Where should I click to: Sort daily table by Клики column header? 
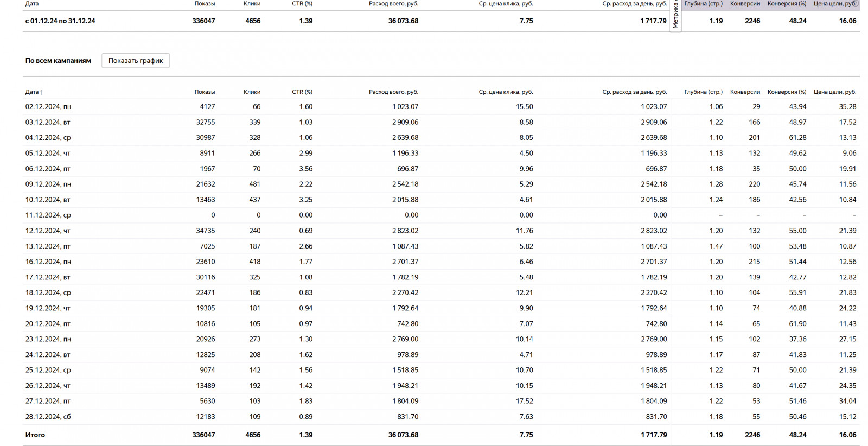pyautogui.click(x=252, y=92)
